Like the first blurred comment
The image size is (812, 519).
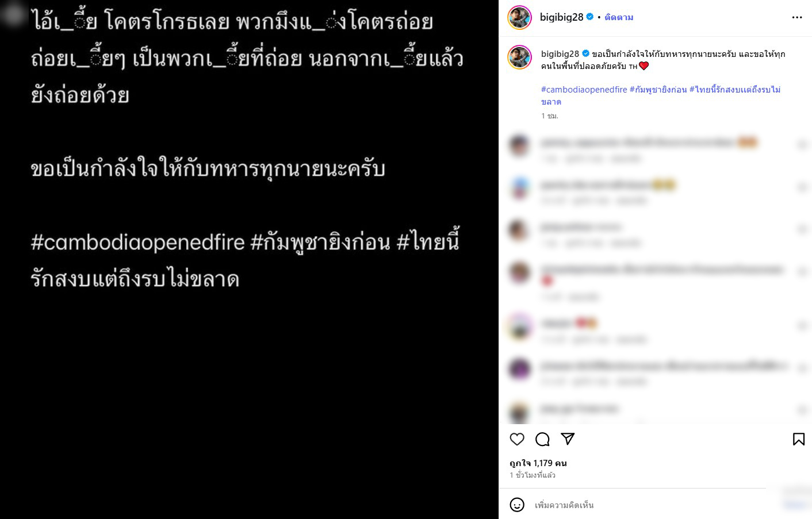pos(802,145)
